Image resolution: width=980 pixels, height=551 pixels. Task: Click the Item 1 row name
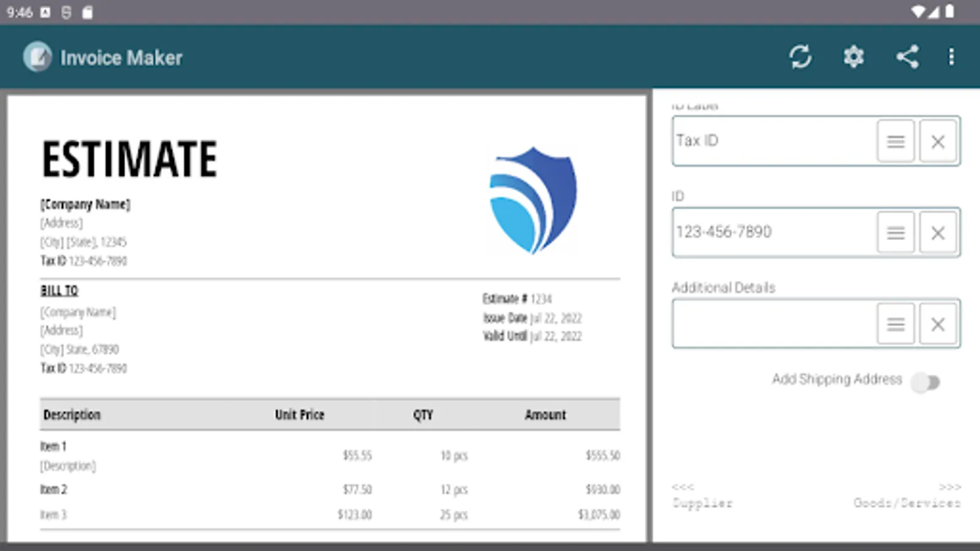click(x=53, y=446)
